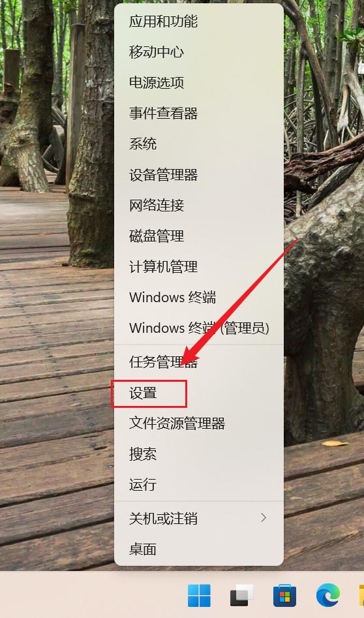Open 文件资源管理器 from menu
This screenshot has height=618, width=364.
199,424
